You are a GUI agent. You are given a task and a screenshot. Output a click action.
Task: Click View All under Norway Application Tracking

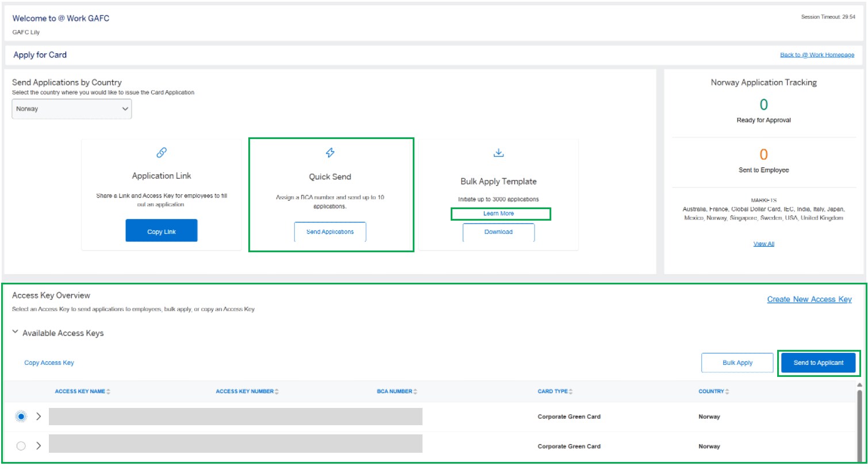pos(763,243)
